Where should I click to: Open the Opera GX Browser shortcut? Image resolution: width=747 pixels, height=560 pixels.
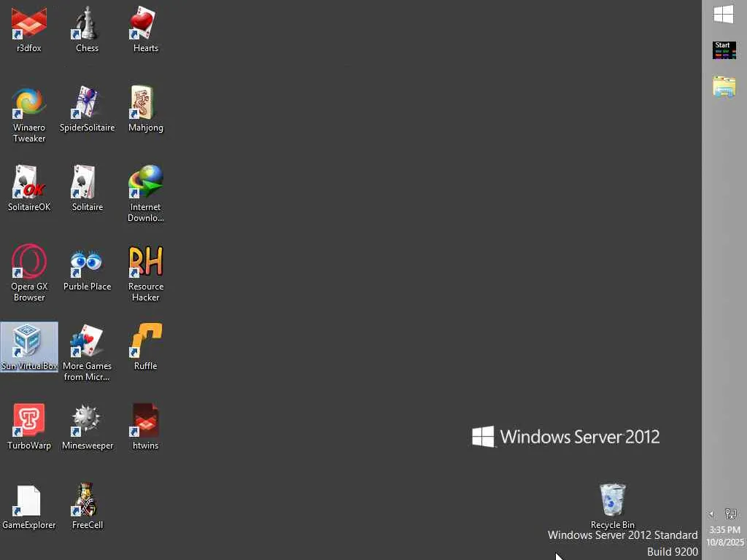pyautogui.click(x=29, y=273)
